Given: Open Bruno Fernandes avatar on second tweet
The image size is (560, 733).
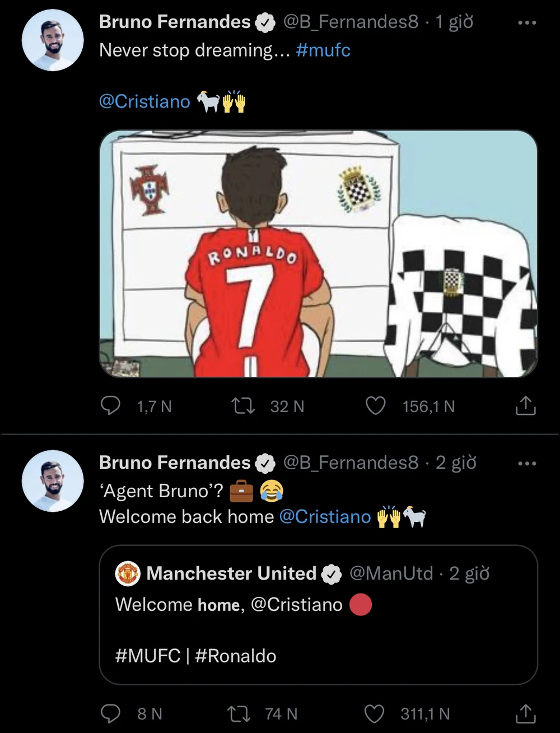Looking at the screenshot, I should [52, 480].
